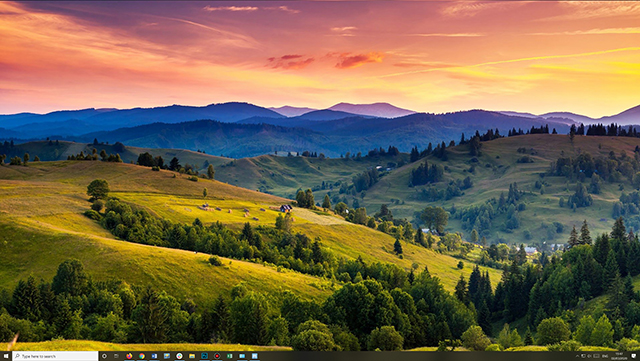Launch Google Chrome from the taskbar
This screenshot has width=640, height=361.
(x=142, y=356)
